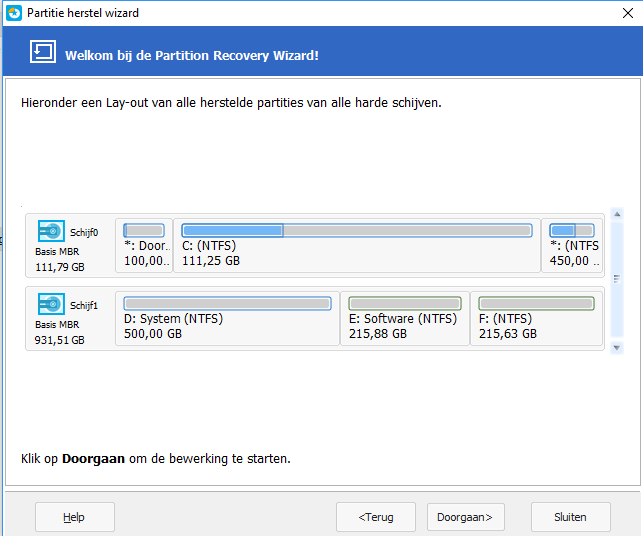Select the E: Software (NTFS) partition
The image size is (643, 536).
pos(404,320)
